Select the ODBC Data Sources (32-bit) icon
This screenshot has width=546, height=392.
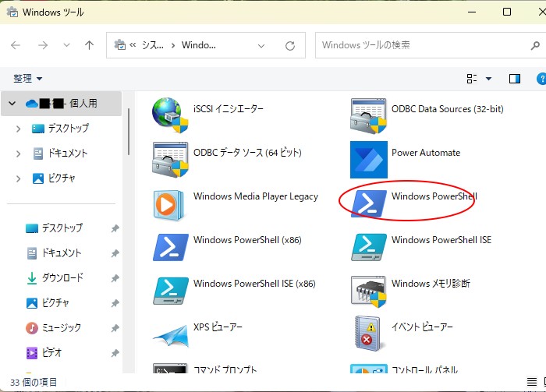point(368,116)
